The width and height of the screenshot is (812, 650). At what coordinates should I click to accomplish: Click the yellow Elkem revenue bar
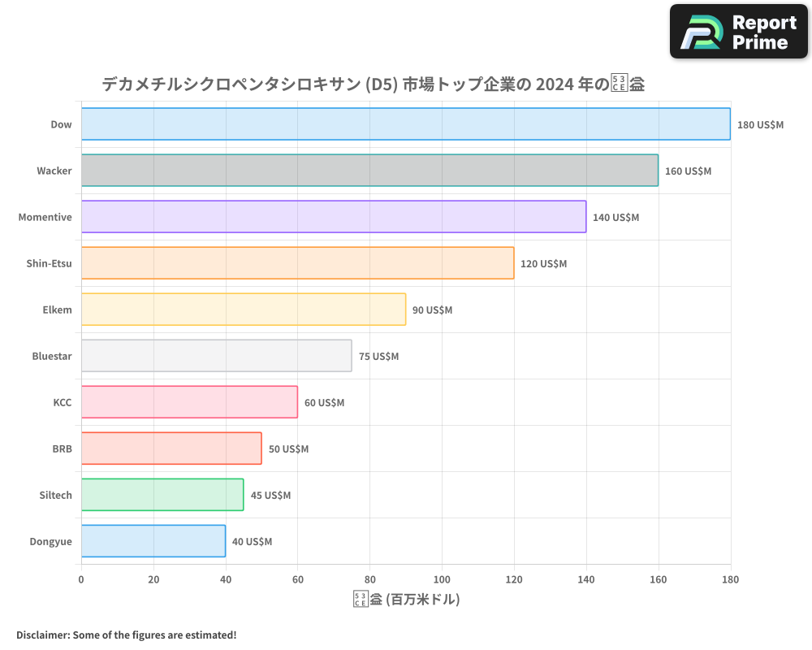tap(244, 310)
